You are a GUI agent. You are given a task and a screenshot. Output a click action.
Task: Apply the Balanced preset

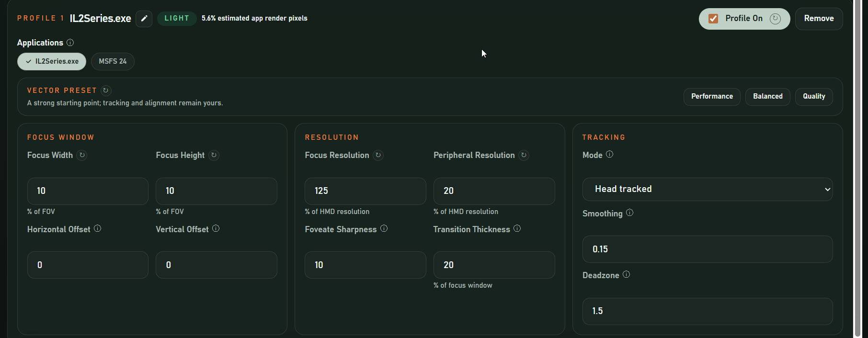click(x=768, y=97)
